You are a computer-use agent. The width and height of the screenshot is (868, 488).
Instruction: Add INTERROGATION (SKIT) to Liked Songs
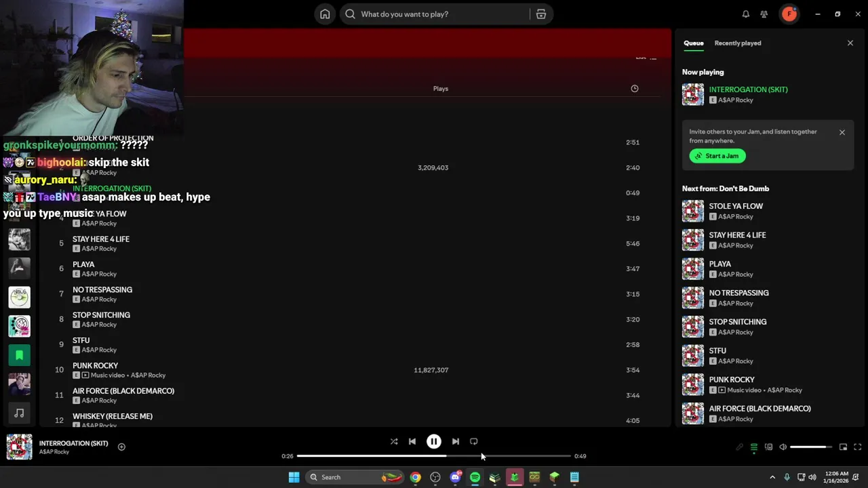121,447
